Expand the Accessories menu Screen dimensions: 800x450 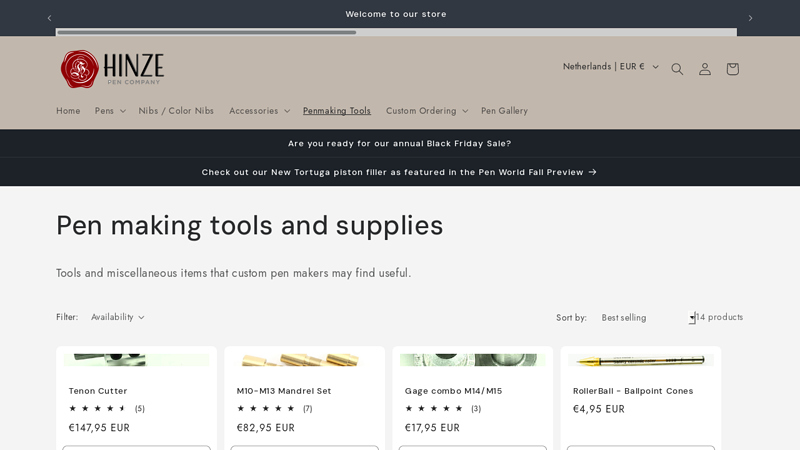click(259, 111)
